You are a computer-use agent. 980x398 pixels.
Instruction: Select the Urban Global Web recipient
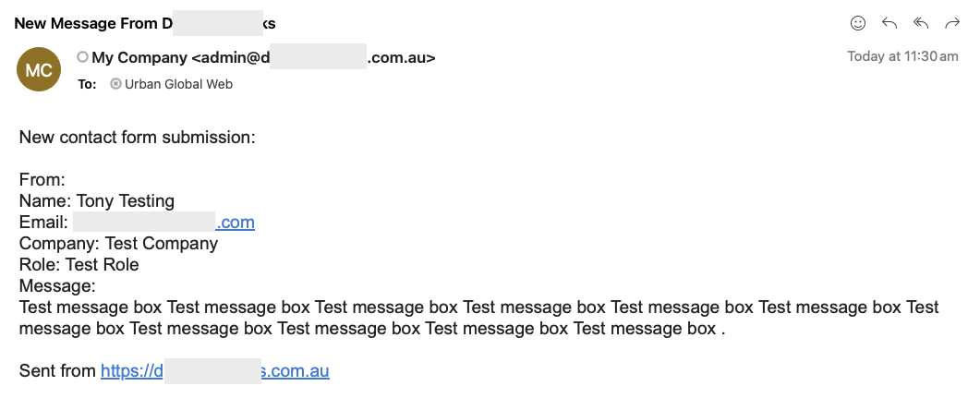tap(178, 84)
